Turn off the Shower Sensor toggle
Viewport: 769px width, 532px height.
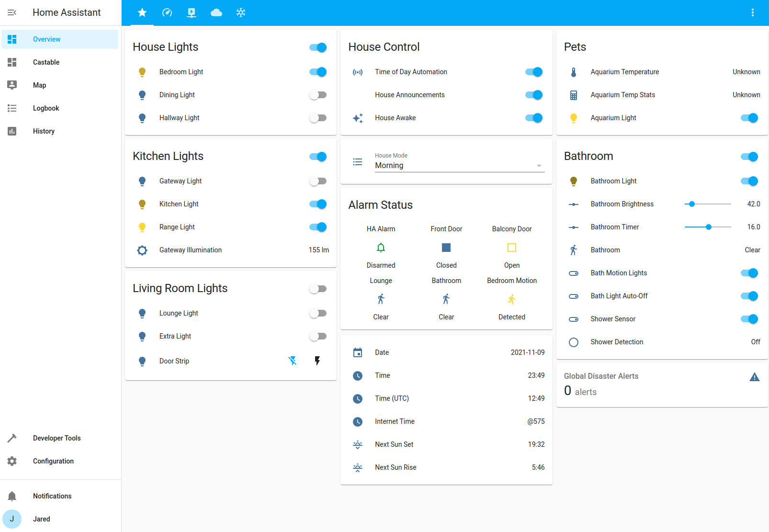[x=749, y=319]
